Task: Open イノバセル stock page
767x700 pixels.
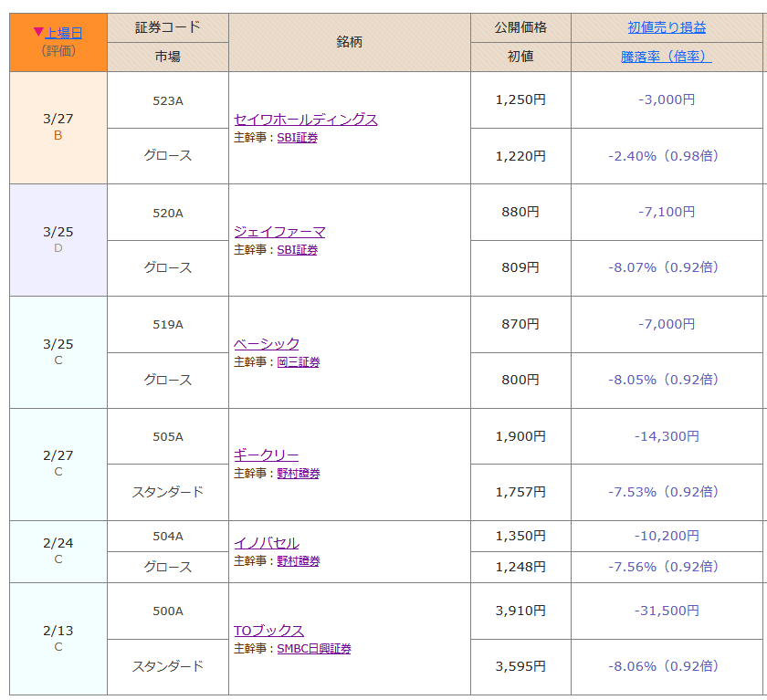Action: (267, 543)
